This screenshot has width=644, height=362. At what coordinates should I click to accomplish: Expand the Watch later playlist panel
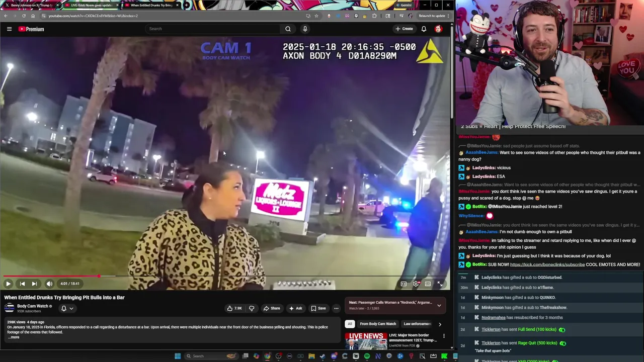439,305
